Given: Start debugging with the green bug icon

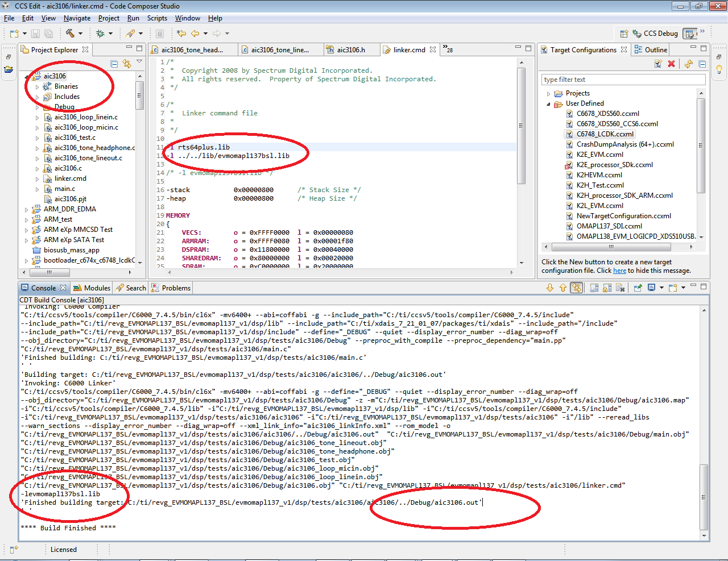Looking at the screenshot, I should pyautogui.click(x=100, y=34).
